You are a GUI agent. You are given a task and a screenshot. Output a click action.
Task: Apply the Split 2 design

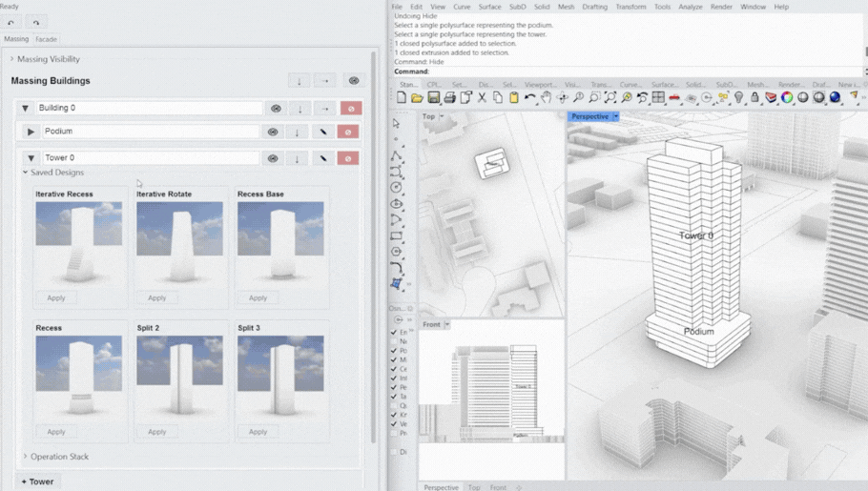tap(156, 432)
